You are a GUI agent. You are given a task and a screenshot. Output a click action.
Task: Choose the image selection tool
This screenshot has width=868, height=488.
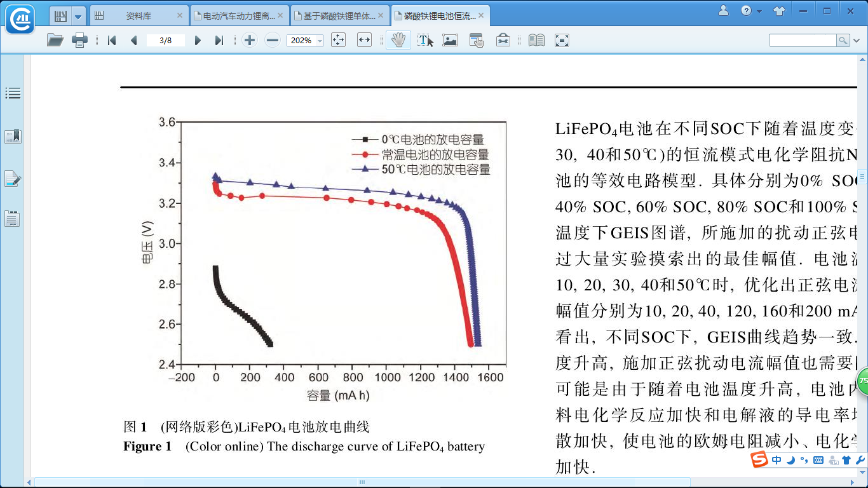[451, 41]
